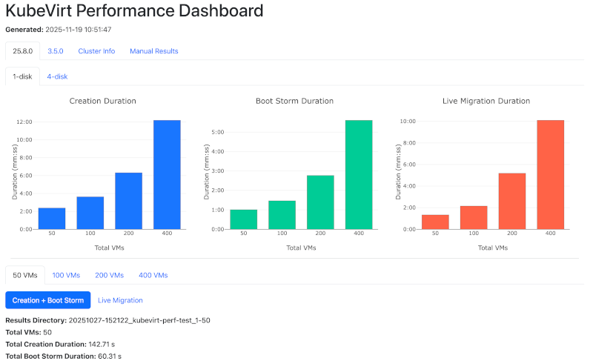
Task: Click the green 100 VMs Boot Storm bar
Action: pyautogui.click(x=282, y=215)
